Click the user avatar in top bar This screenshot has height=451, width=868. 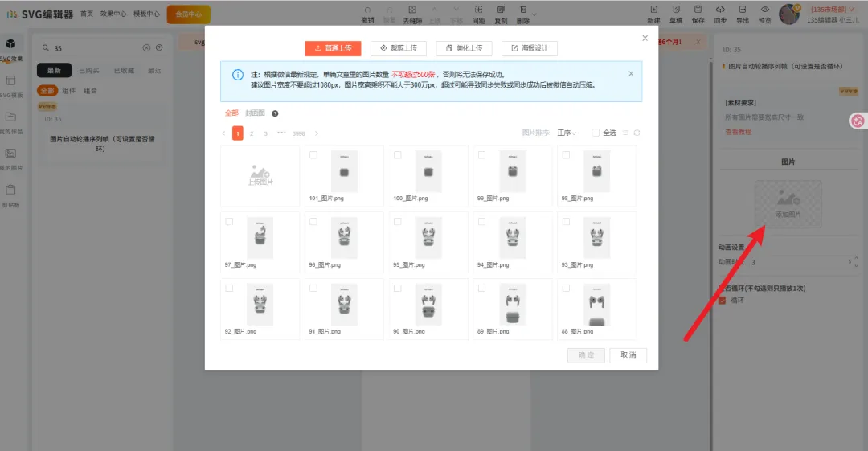point(789,14)
